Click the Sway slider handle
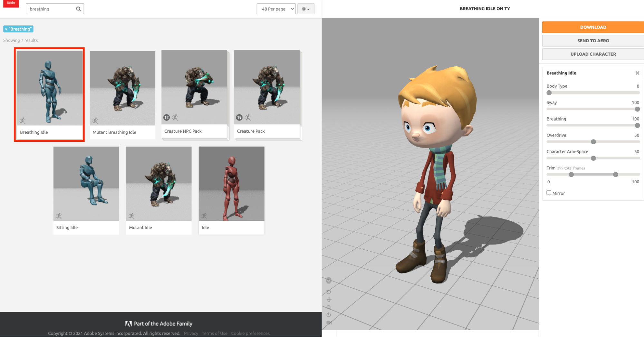The height and width of the screenshot is (337, 644). [x=637, y=109]
